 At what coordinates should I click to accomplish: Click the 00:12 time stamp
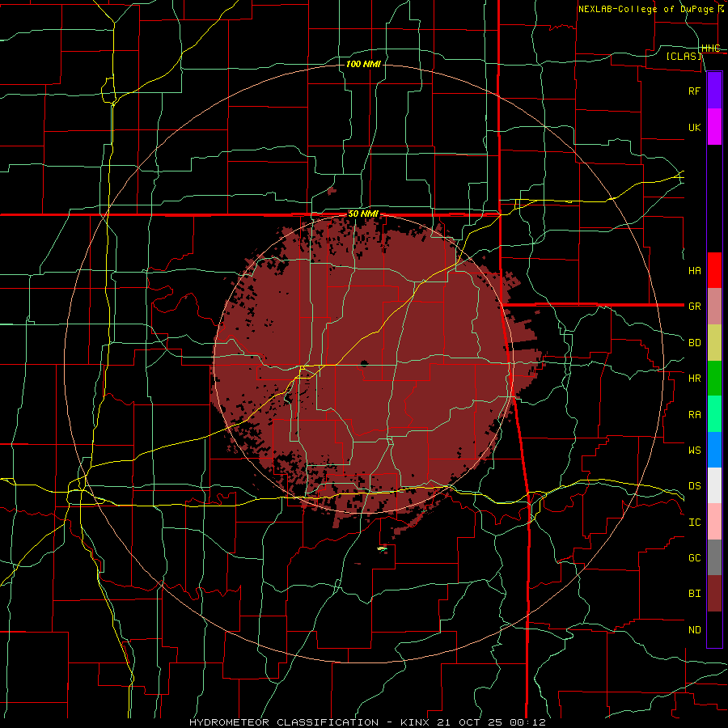click(x=530, y=722)
